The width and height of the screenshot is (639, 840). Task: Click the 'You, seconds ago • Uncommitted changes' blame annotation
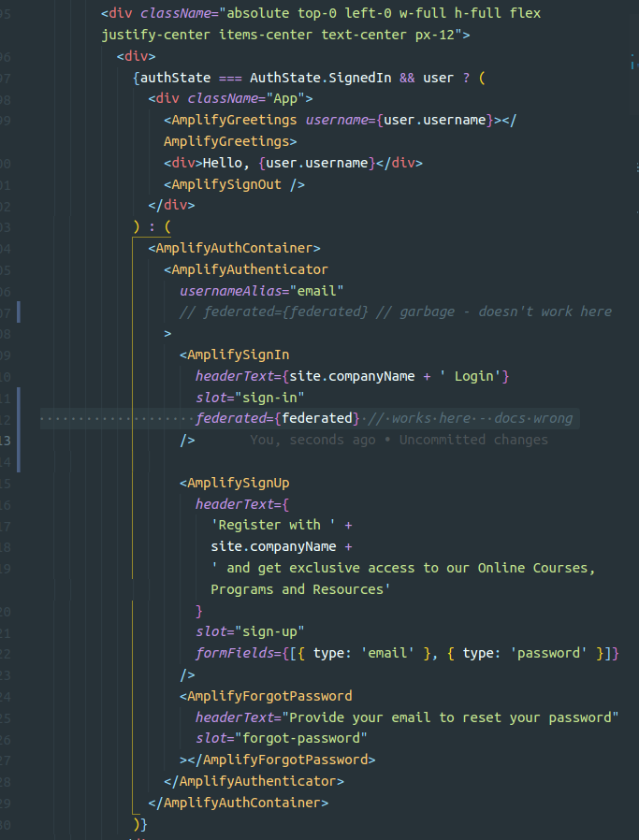tap(399, 440)
